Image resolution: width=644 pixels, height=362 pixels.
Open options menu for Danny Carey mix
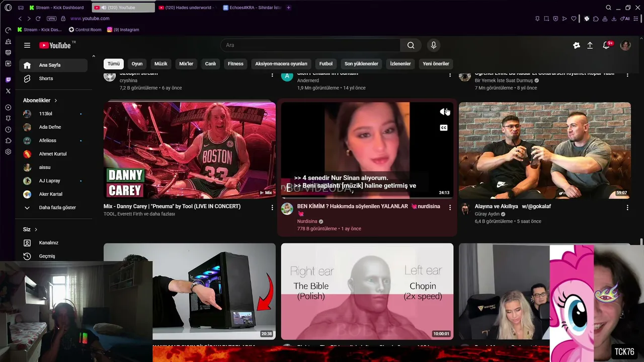click(x=272, y=207)
